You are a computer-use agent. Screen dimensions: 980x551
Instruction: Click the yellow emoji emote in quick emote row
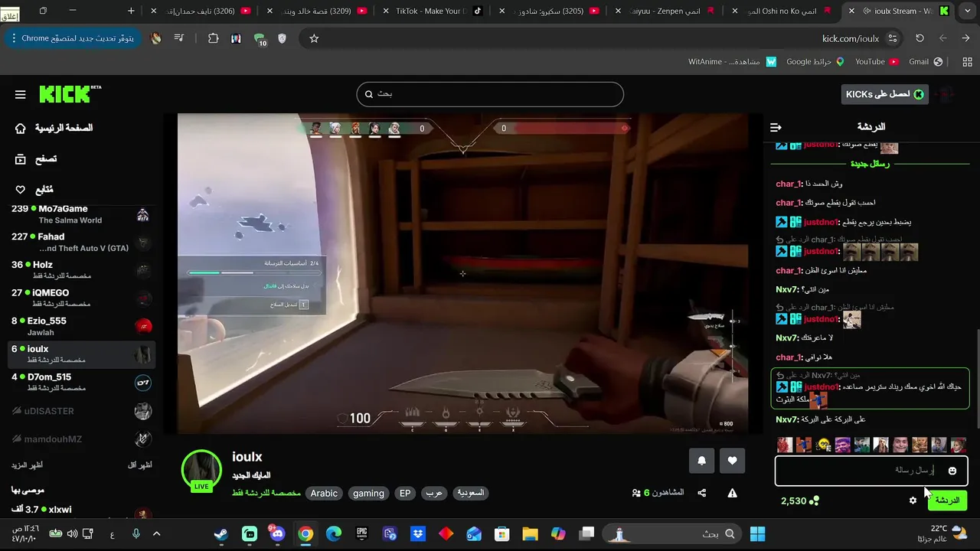824,445
